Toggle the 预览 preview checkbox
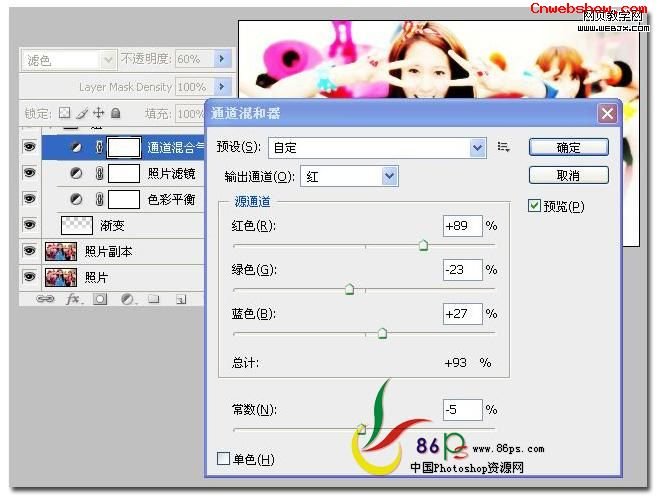This screenshot has height=500, width=660. coord(534,206)
